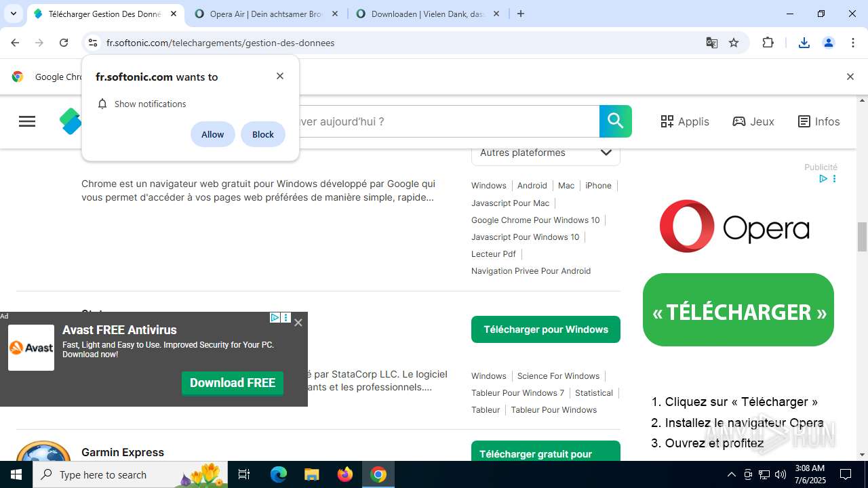Click the address bar URL
This screenshot has height=488, width=868.
point(220,43)
